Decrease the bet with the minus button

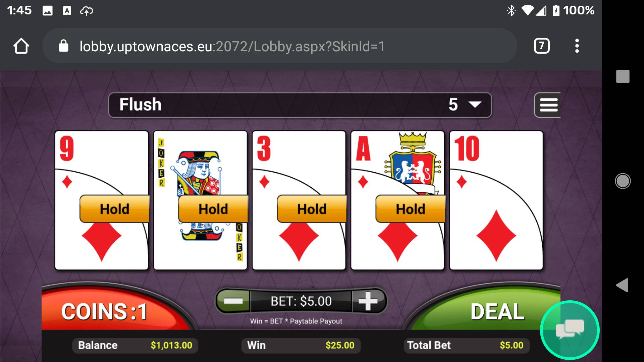coord(233,301)
